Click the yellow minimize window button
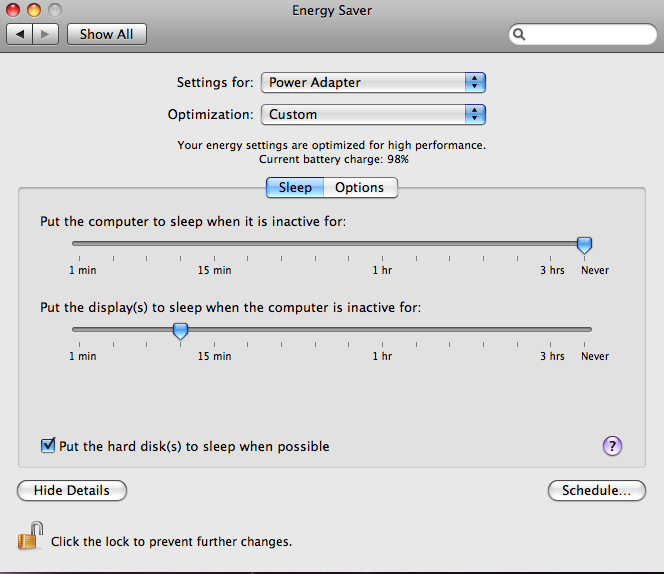The image size is (664, 574). pyautogui.click(x=34, y=9)
